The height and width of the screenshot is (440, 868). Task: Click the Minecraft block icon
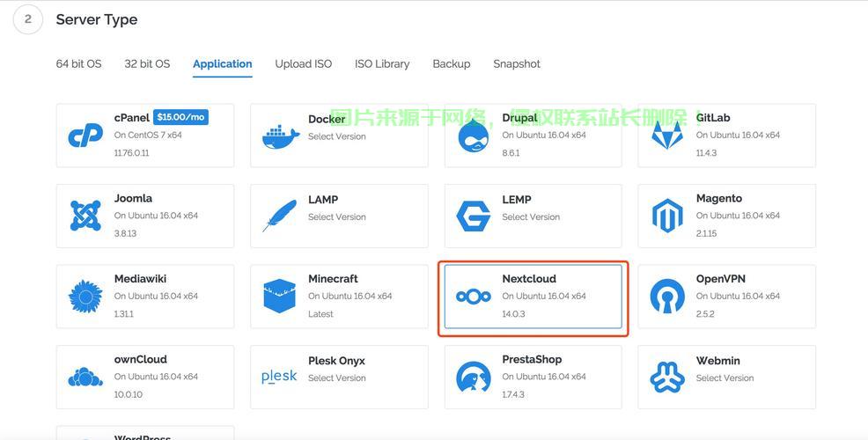[x=280, y=296]
